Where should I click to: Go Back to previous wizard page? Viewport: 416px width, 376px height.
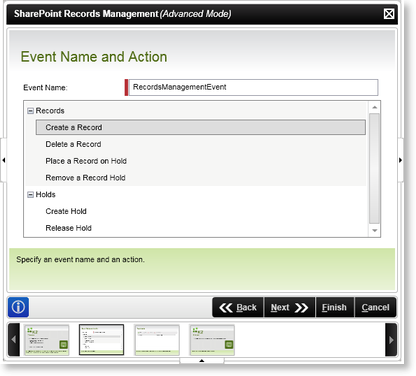(x=238, y=307)
